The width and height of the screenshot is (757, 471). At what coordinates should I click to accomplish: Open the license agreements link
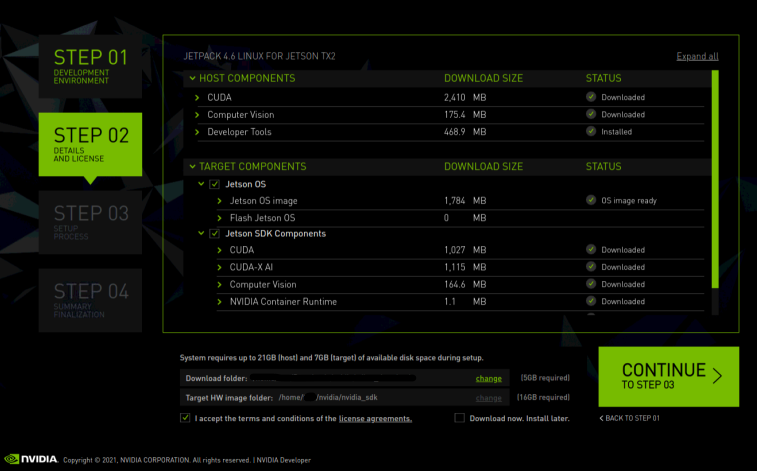tap(375, 418)
